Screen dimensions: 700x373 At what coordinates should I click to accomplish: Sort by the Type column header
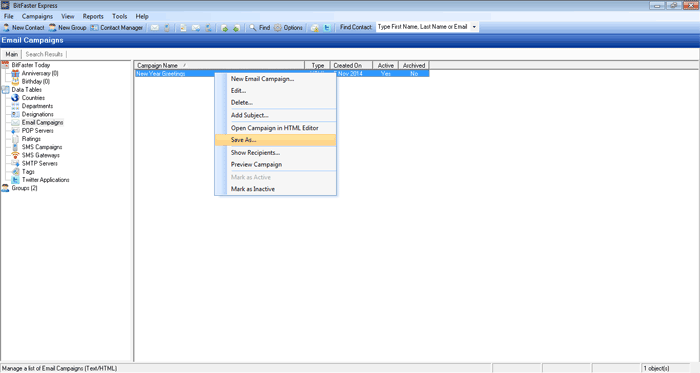click(317, 66)
